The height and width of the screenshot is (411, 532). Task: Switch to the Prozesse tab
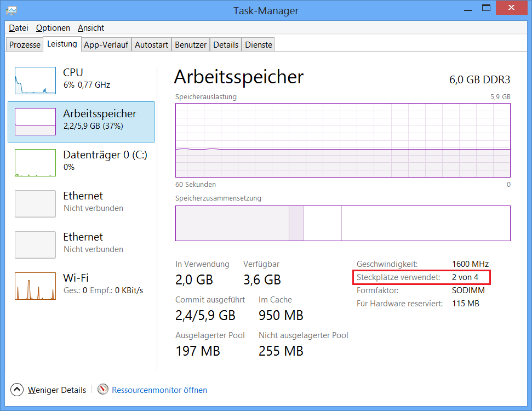click(x=25, y=45)
